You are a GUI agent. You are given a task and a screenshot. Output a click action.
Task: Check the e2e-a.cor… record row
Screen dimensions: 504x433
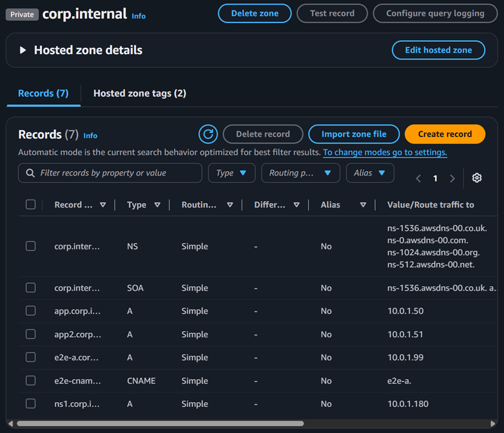tap(30, 357)
